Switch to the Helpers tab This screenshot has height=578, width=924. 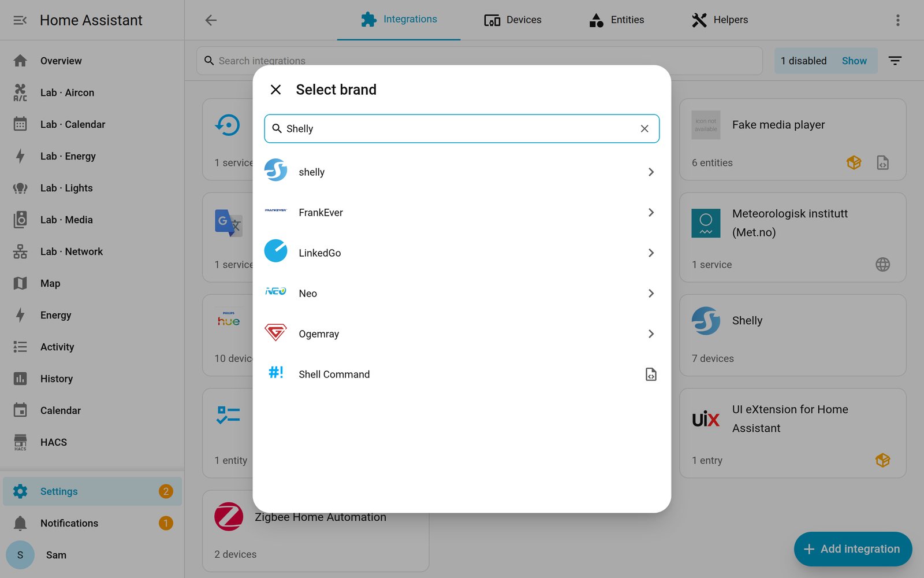point(720,20)
